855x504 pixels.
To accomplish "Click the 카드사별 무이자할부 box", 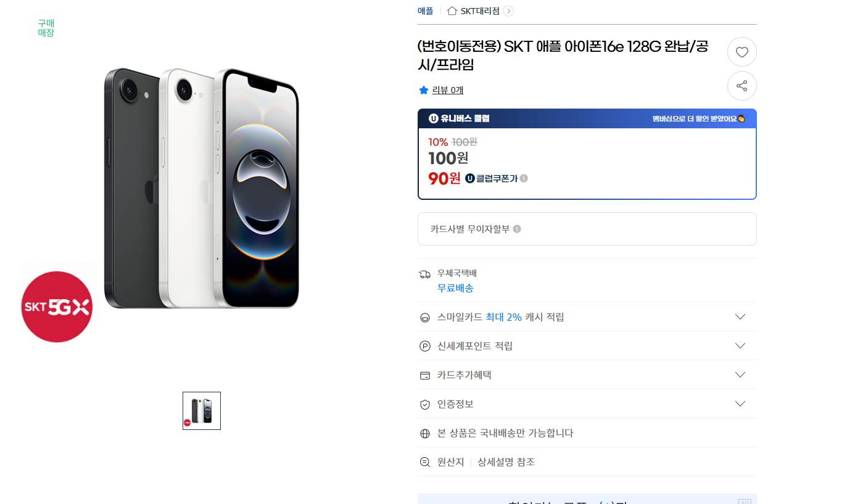I will click(x=587, y=229).
